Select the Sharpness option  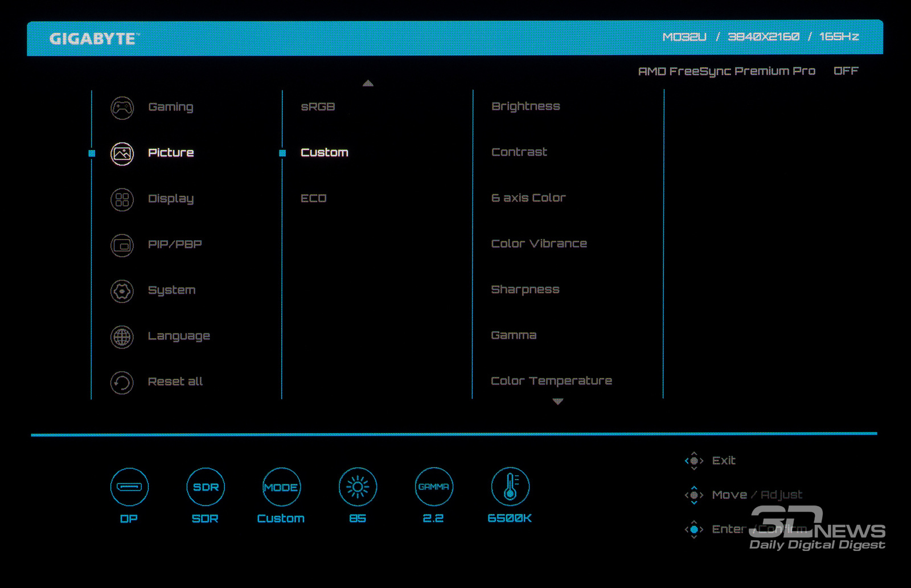(x=525, y=290)
